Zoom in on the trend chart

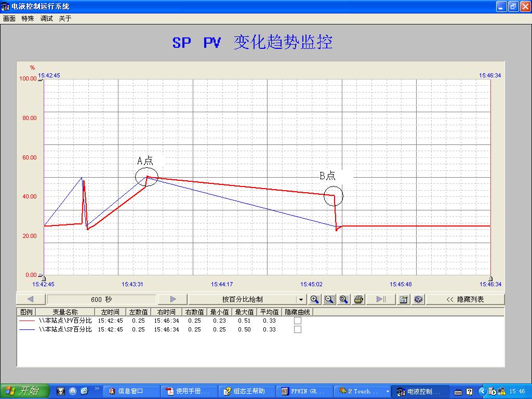314,299
